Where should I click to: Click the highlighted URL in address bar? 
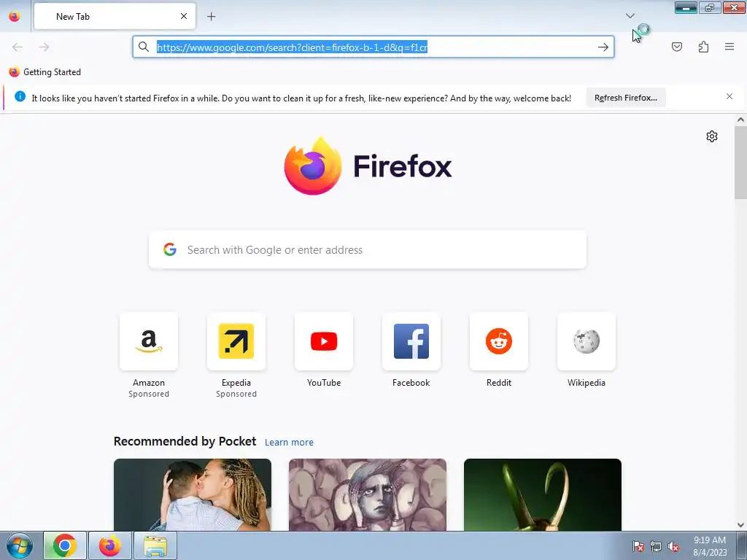(x=292, y=47)
